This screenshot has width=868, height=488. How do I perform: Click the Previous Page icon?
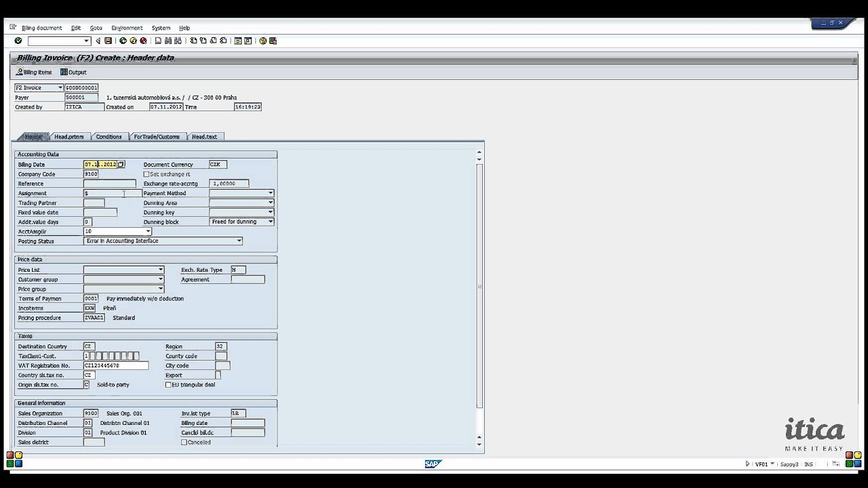[x=203, y=41]
